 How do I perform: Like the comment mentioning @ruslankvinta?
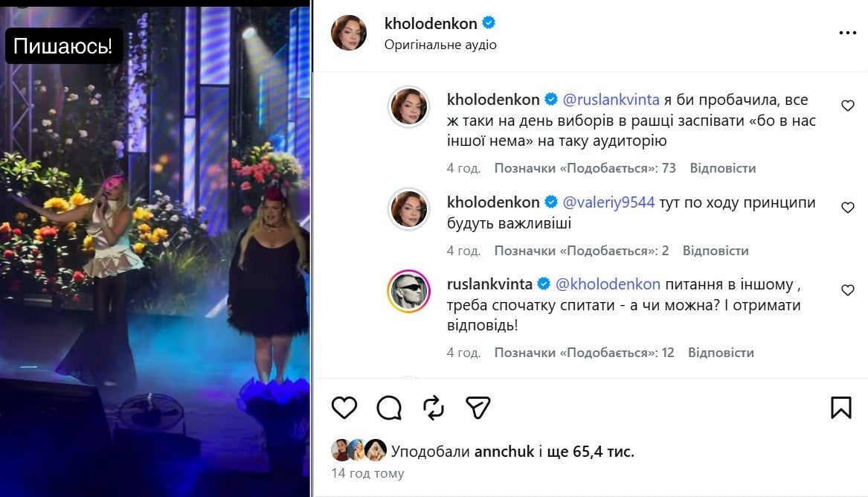847,106
